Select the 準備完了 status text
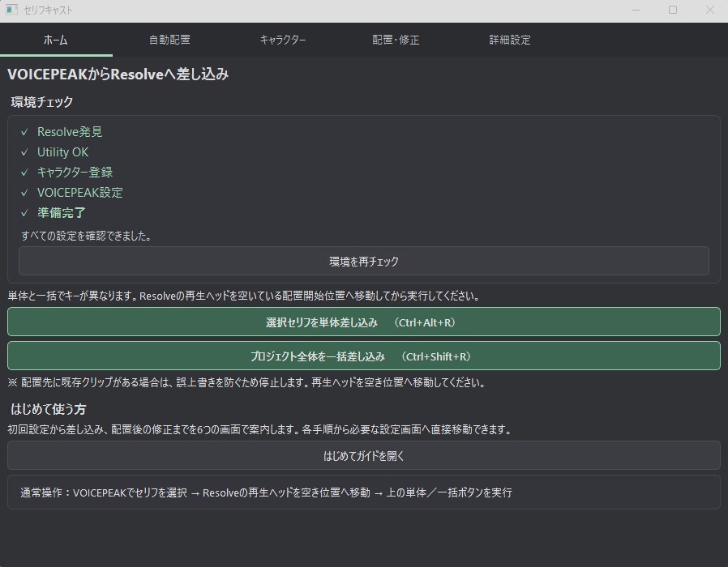The image size is (728, 567). 62,212
